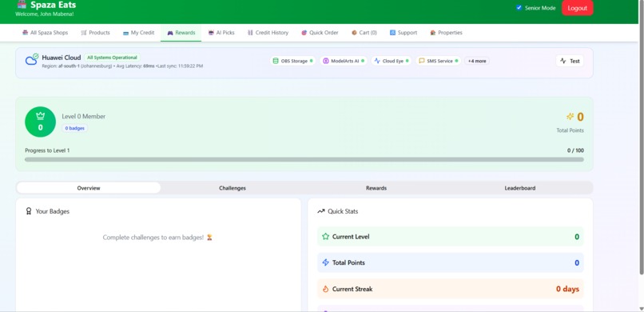Viewport: 644px width, 312px height.
Task: Click the Current Streak stat row
Action: [451, 289]
